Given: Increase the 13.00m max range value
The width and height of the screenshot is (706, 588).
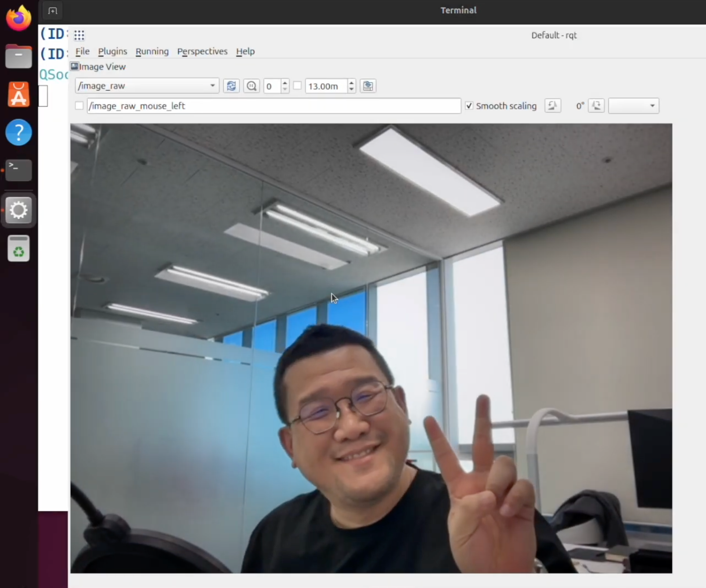Looking at the screenshot, I should (352, 83).
